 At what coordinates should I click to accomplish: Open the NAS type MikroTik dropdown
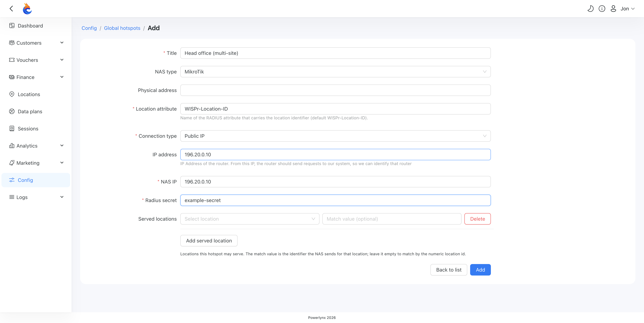coord(335,72)
